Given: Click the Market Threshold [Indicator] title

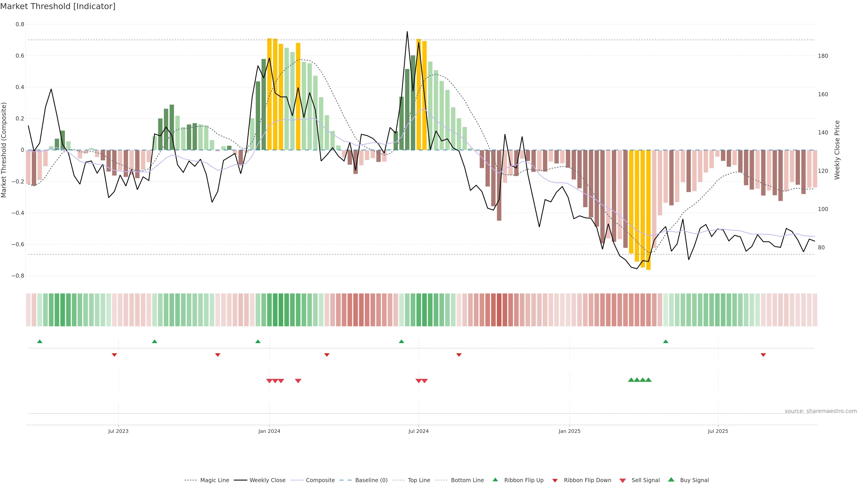Looking at the screenshot, I should [x=58, y=6].
